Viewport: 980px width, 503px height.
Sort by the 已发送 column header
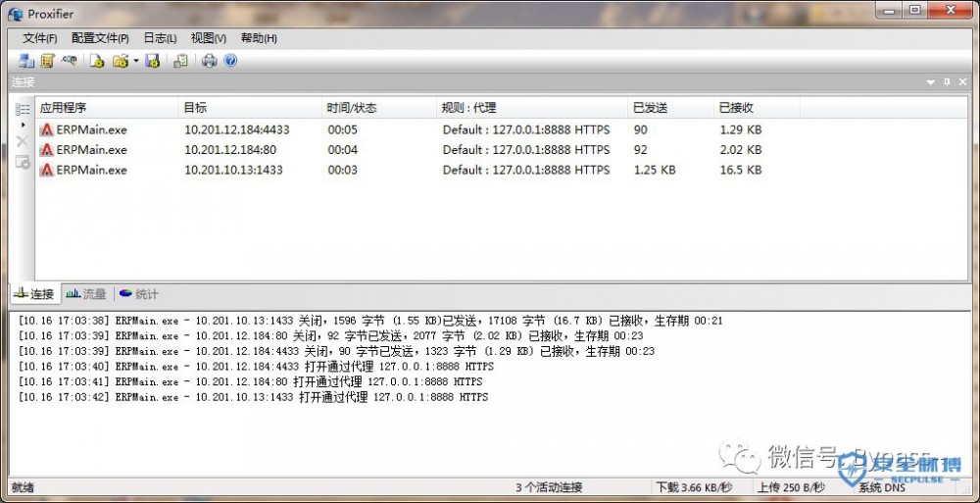click(671, 108)
